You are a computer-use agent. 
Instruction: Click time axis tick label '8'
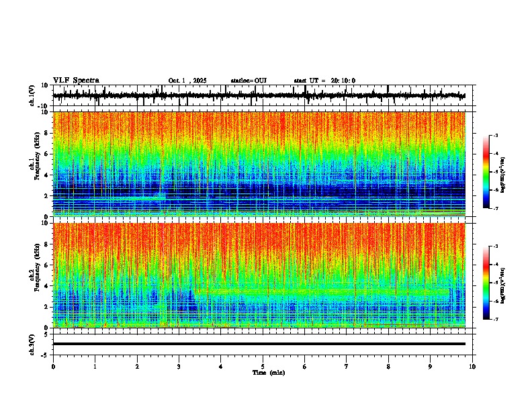(388, 367)
